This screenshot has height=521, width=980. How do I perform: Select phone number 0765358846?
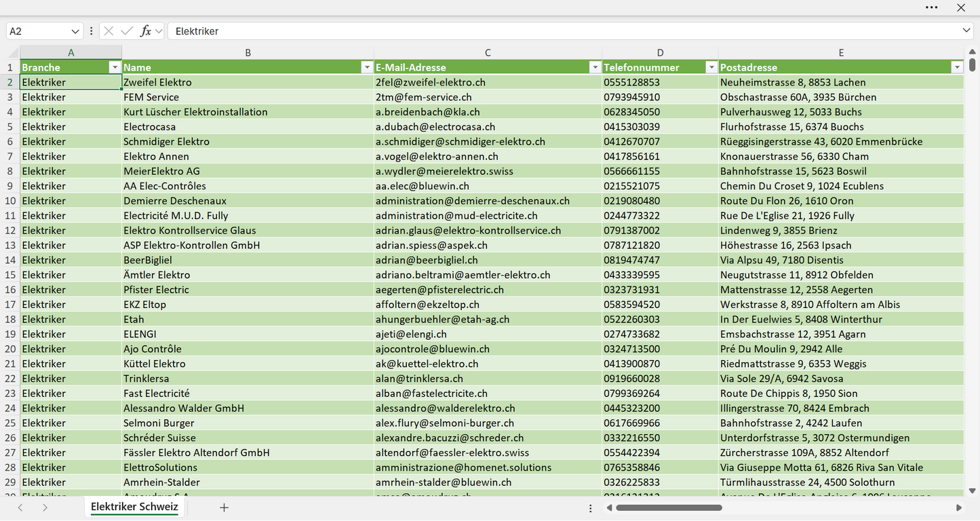coord(660,467)
